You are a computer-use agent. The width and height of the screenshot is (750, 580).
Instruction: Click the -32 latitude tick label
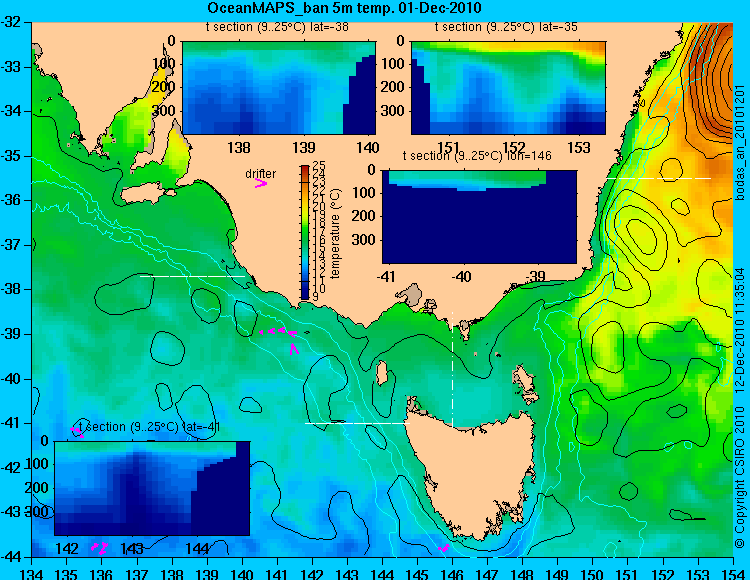[11, 22]
